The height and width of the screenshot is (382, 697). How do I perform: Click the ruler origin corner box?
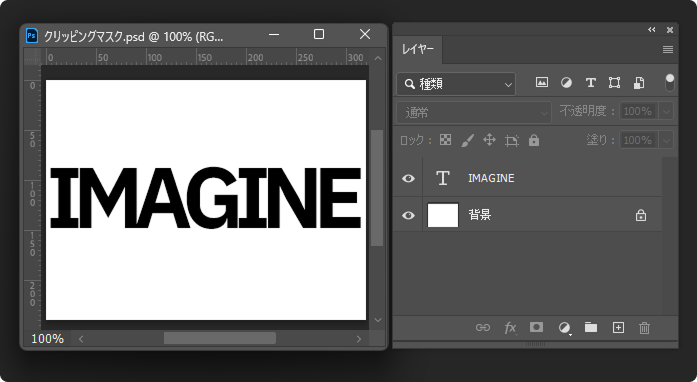[32, 57]
